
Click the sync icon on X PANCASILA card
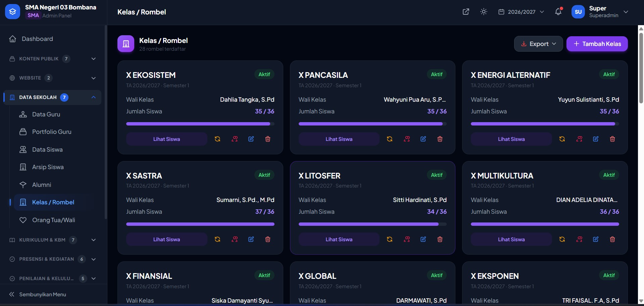click(390, 139)
